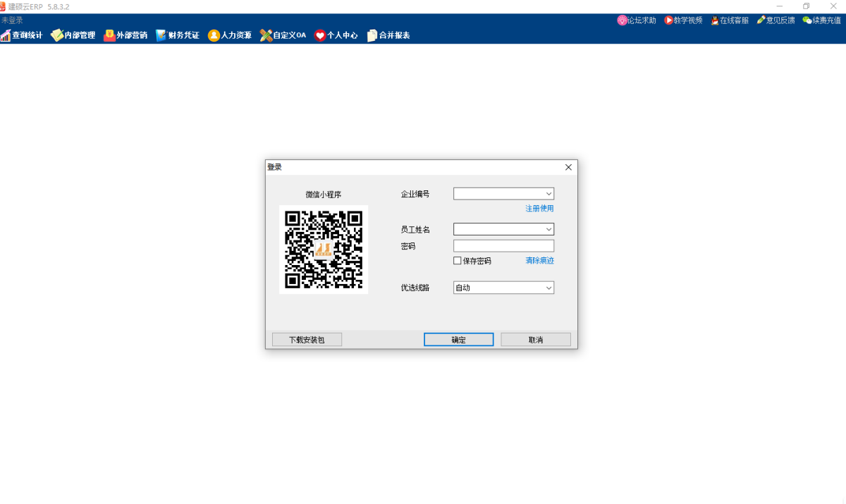Start 在线客服 online customer service
The image size is (846, 504).
pyautogui.click(x=729, y=20)
